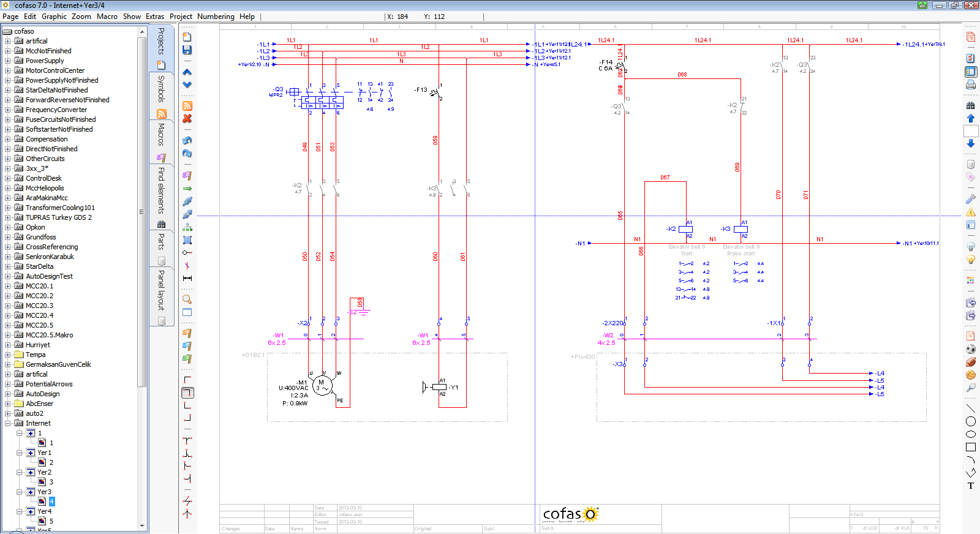980x534 pixels.
Task: Click the green right arrow icon
Action: tap(187, 189)
